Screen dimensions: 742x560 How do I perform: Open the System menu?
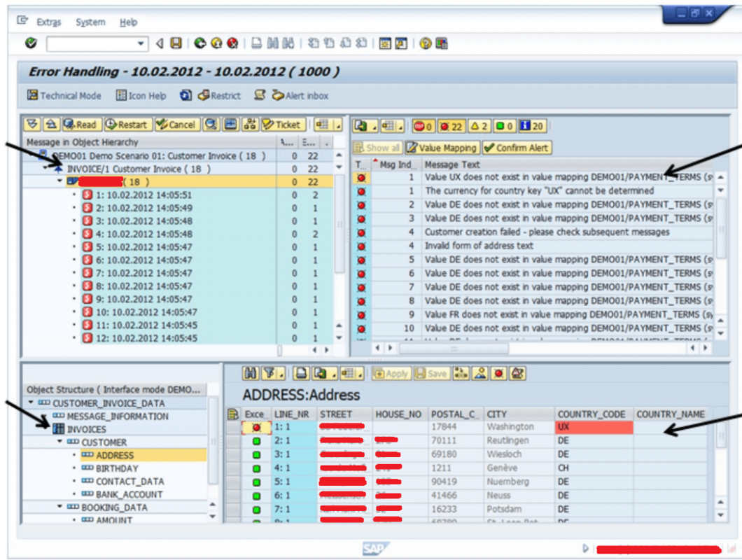(90, 22)
